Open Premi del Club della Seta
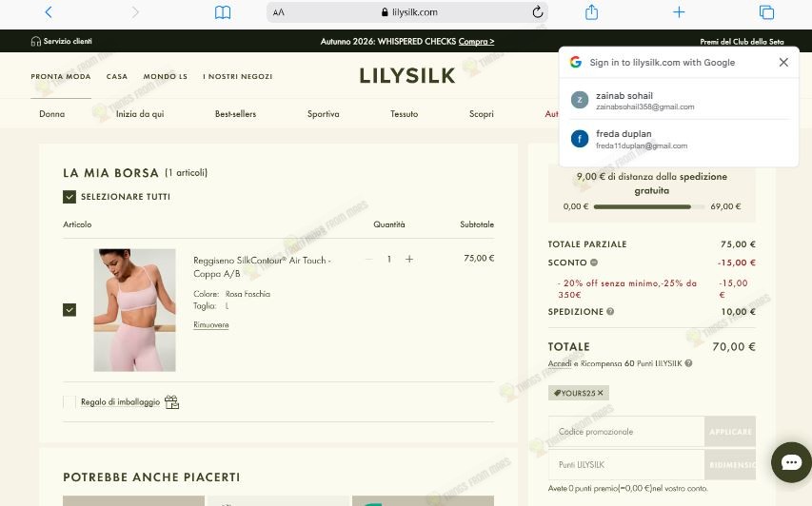 point(742,42)
